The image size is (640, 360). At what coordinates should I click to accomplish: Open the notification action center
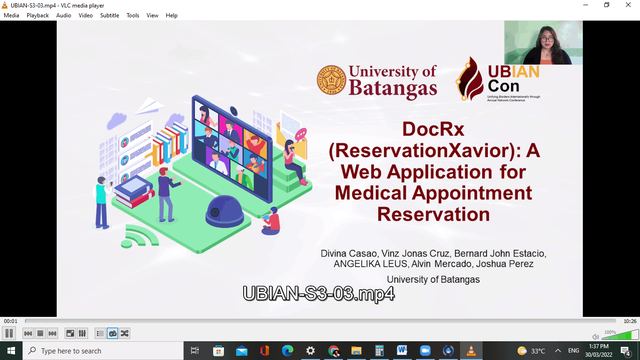pos(625,351)
